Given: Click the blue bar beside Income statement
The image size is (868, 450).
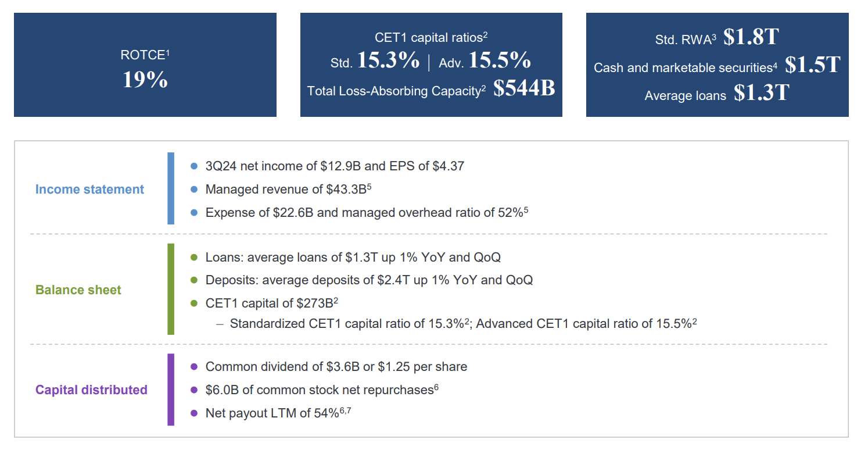Looking at the screenshot, I should (171, 188).
